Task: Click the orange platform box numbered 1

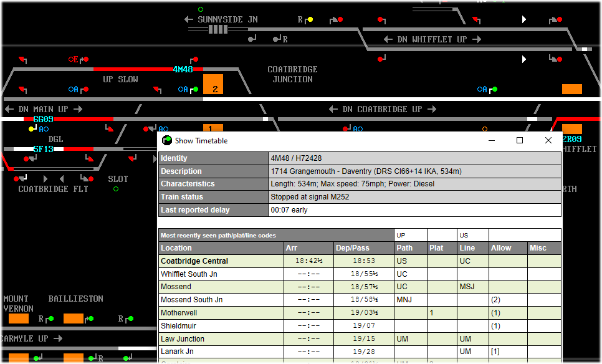Action: tap(213, 128)
